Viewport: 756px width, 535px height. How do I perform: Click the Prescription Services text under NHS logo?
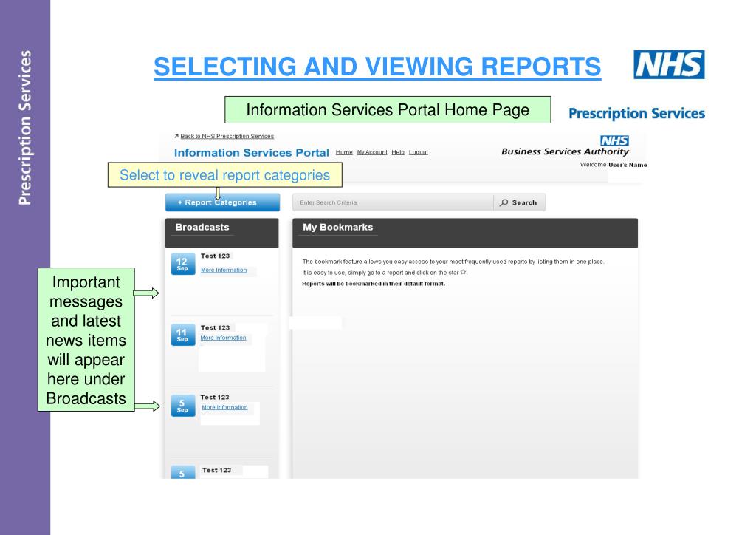pos(636,114)
